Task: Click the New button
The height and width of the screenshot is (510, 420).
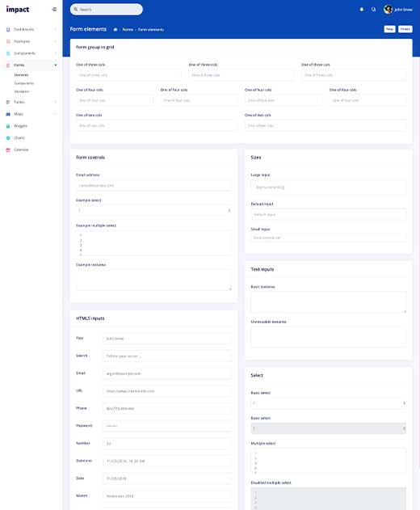Action: (389, 29)
